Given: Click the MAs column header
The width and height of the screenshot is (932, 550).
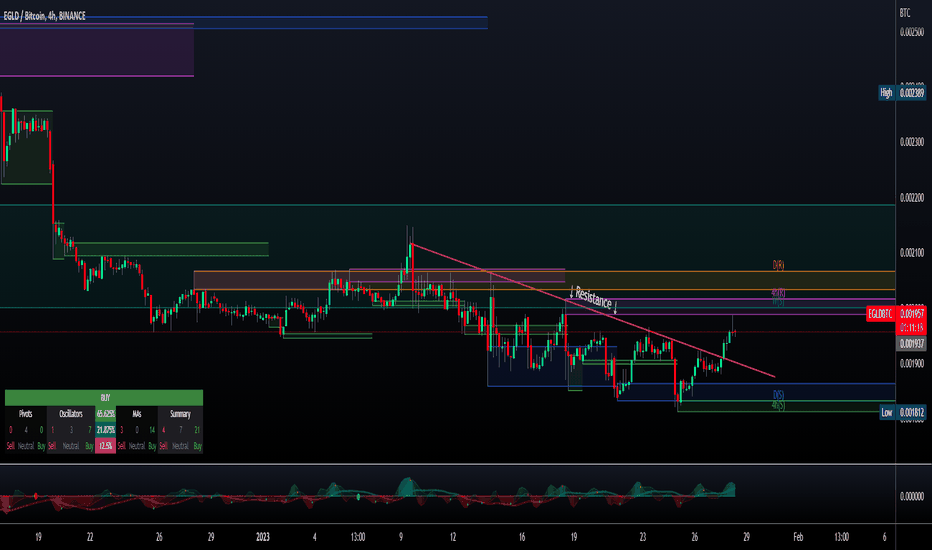Looking at the screenshot, I should click(137, 414).
